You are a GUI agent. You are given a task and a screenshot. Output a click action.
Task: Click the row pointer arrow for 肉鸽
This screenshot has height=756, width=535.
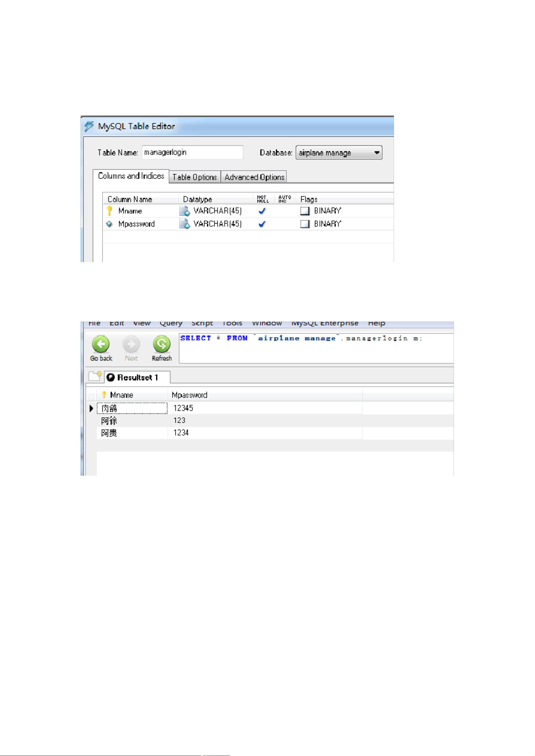(x=91, y=409)
